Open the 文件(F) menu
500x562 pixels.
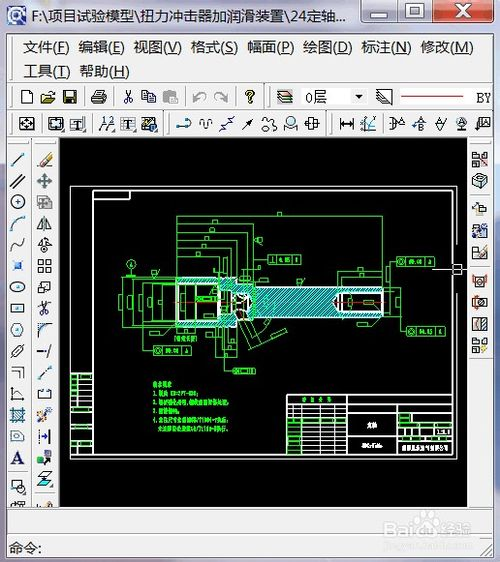(x=46, y=48)
